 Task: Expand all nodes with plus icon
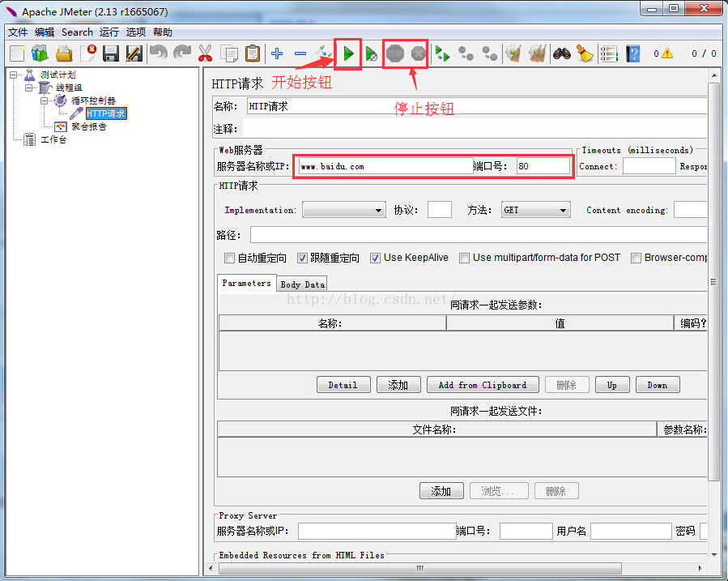[x=277, y=53]
